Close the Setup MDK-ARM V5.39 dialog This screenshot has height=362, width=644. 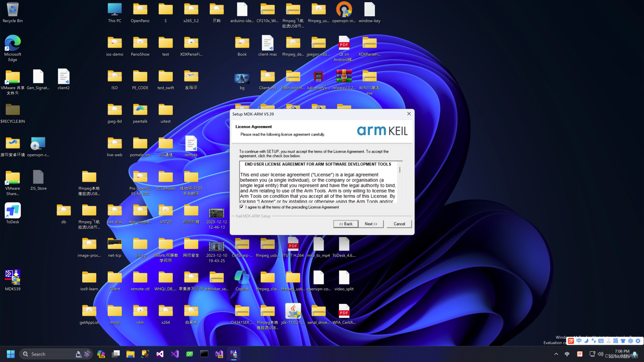409,114
